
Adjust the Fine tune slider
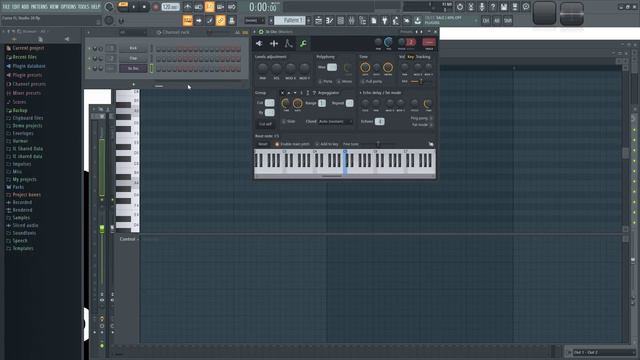tap(378, 144)
